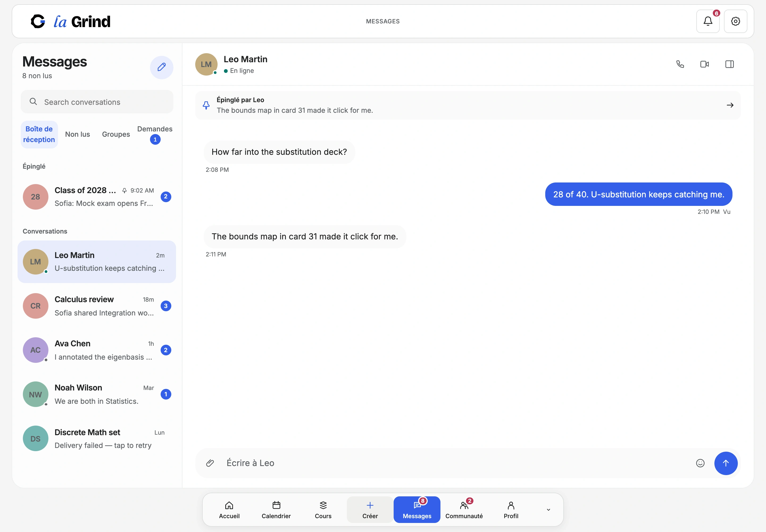Open the Calculus review conversation
Image resolution: width=766 pixels, height=532 pixels.
tap(97, 306)
